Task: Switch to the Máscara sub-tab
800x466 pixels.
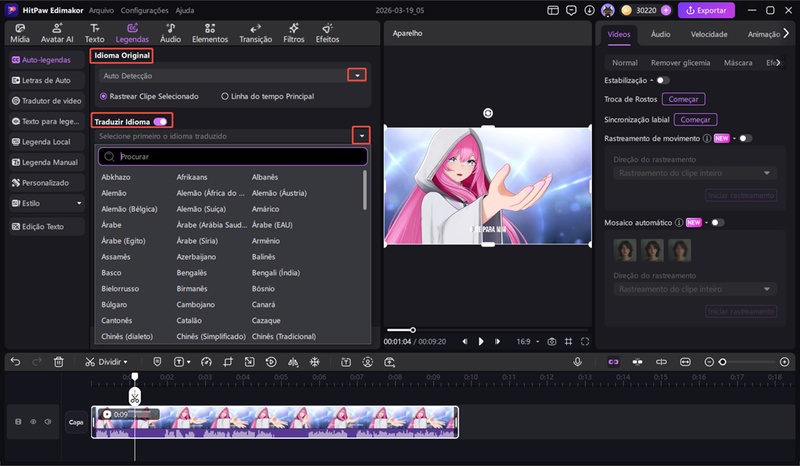Action: [x=738, y=63]
